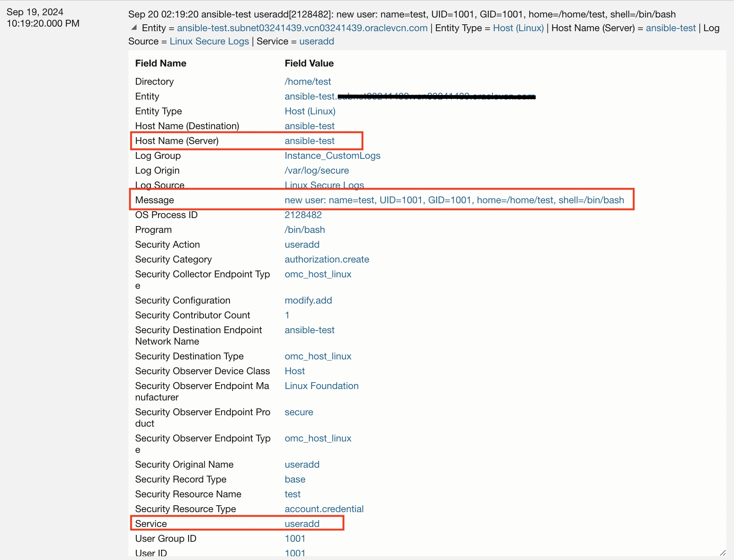This screenshot has width=734, height=560.
Task: Click the /home/test Directory value
Action: tap(308, 82)
